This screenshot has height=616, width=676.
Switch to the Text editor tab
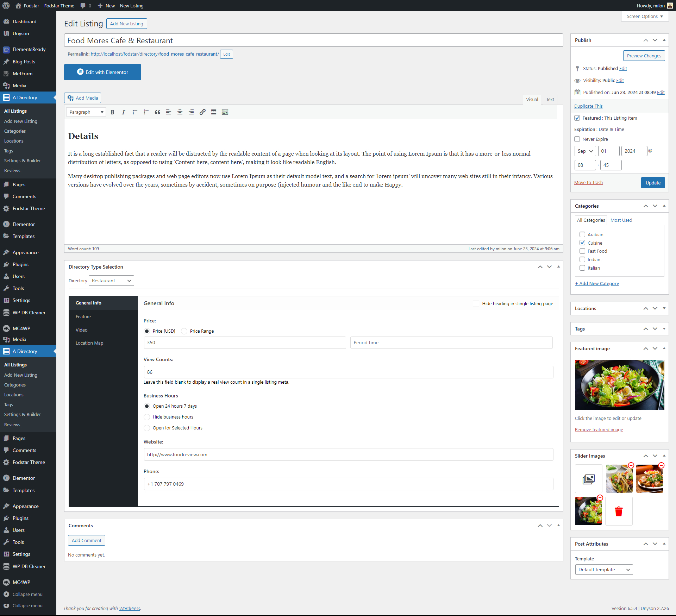click(550, 100)
